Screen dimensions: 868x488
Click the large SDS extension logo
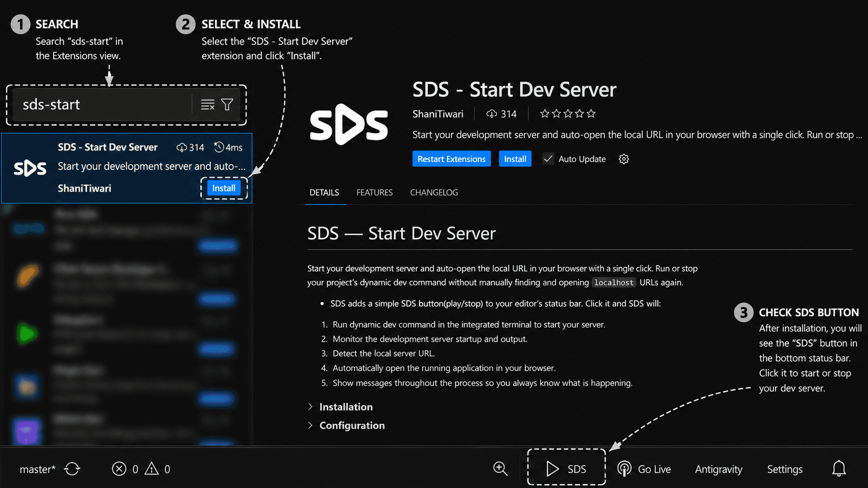[x=349, y=125]
